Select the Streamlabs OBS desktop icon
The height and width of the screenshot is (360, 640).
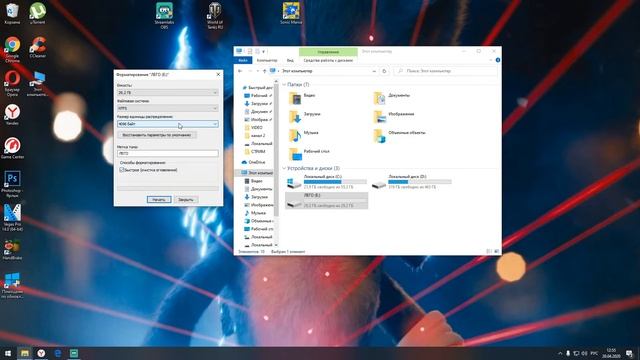(x=164, y=16)
